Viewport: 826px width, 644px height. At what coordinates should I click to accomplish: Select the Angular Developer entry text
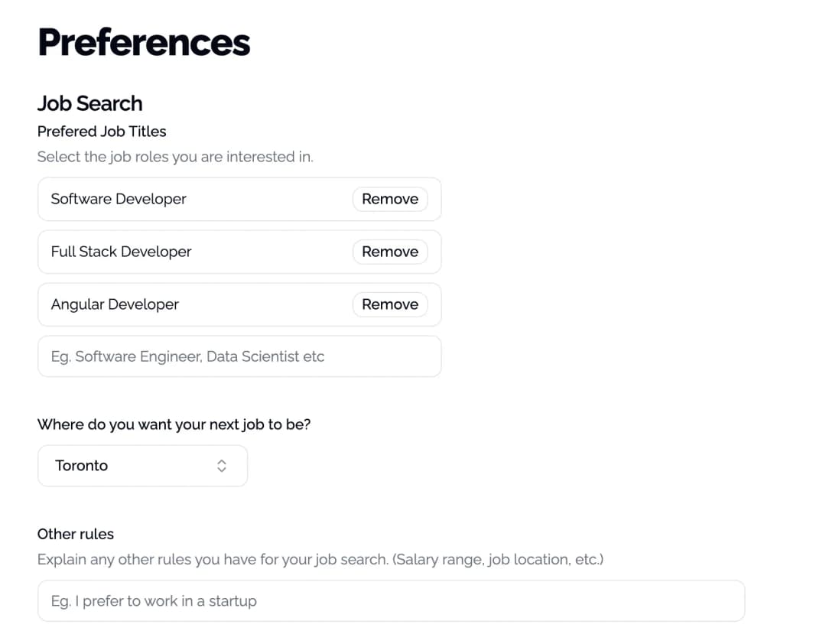115,304
